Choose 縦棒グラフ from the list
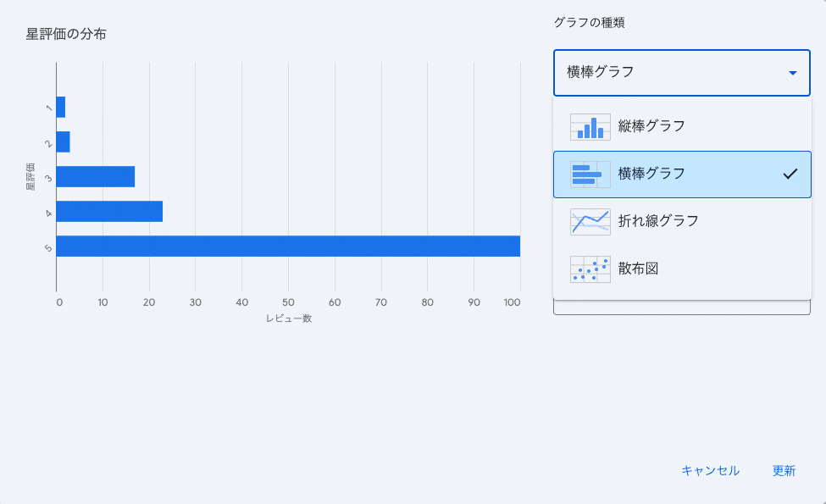 click(651, 126)
